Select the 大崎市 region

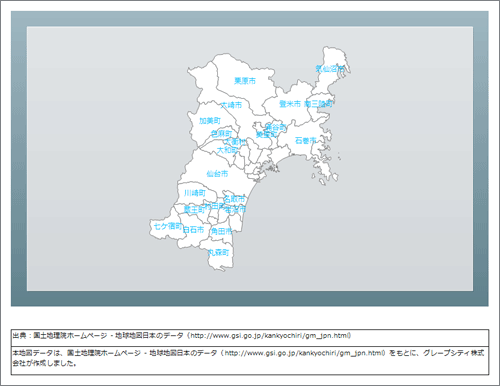click(231, 105)
